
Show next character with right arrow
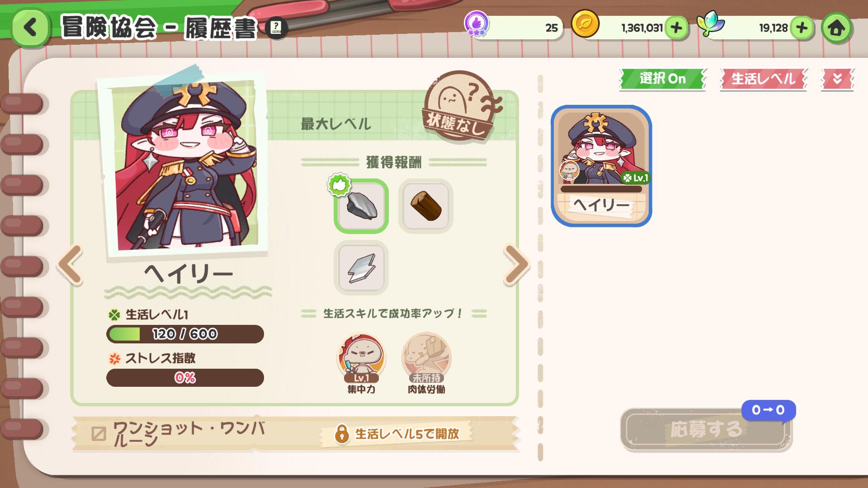pyautogui.click(x=516, y=265)
